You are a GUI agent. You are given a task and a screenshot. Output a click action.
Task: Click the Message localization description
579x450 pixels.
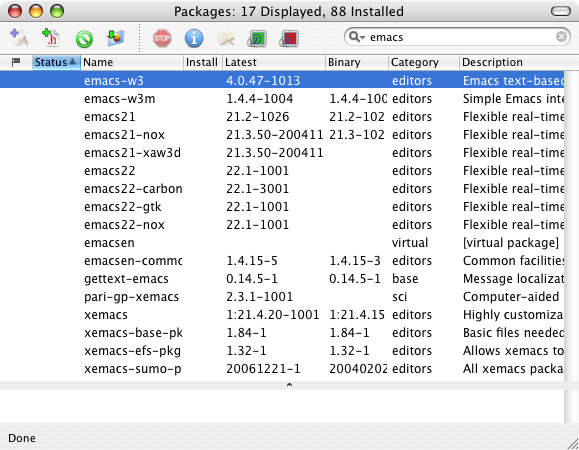[x=513, y=279]
